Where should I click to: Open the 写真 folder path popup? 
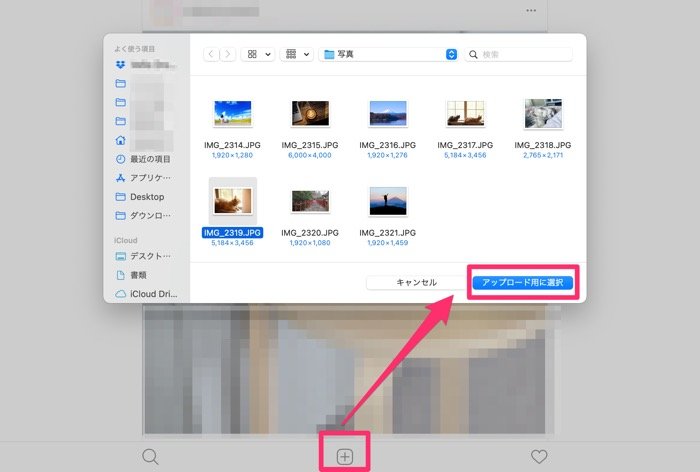388,54
